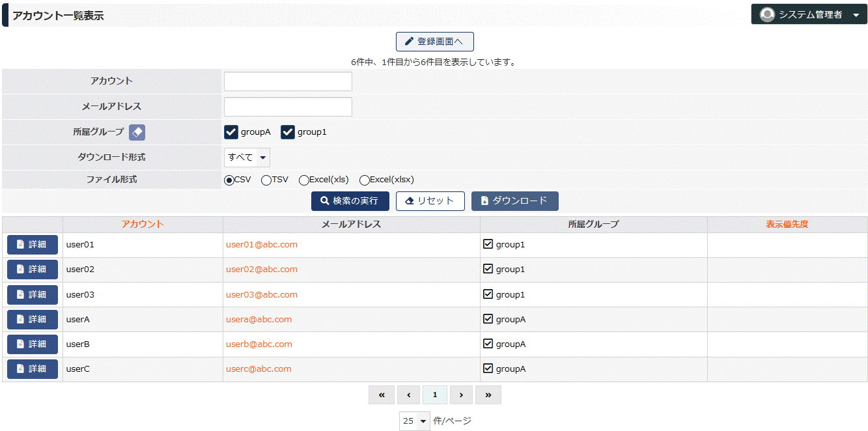Viewport: 868px width, 431px height.
Task: Click the メールアドレス search input field
Action: (x=288, y=107)
